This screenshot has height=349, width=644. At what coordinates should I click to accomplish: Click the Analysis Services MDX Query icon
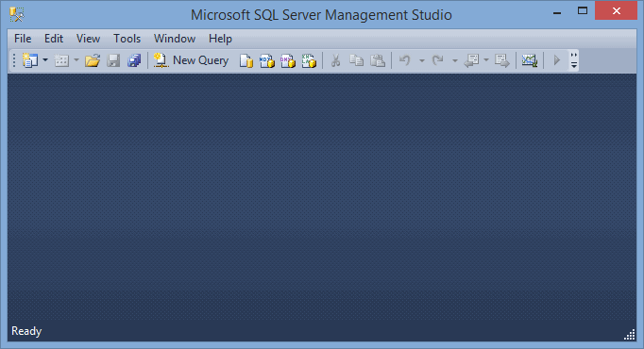[x=267, y=60]
